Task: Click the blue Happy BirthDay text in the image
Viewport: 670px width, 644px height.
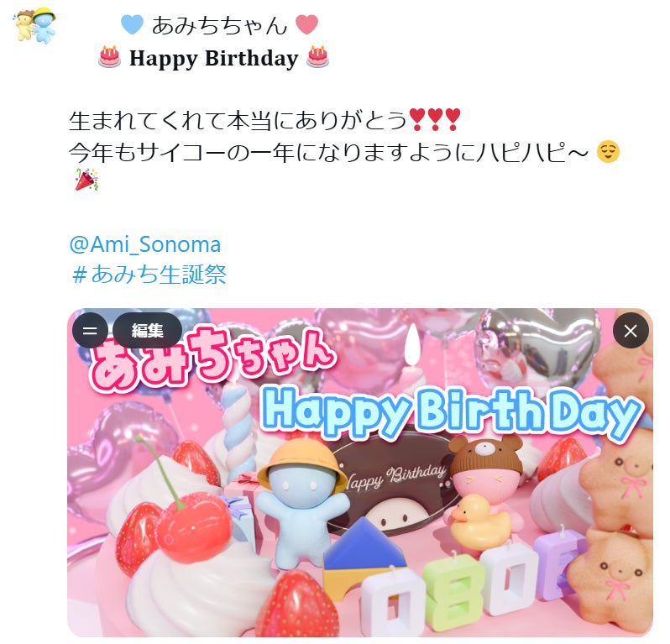Action: (451, 412)
